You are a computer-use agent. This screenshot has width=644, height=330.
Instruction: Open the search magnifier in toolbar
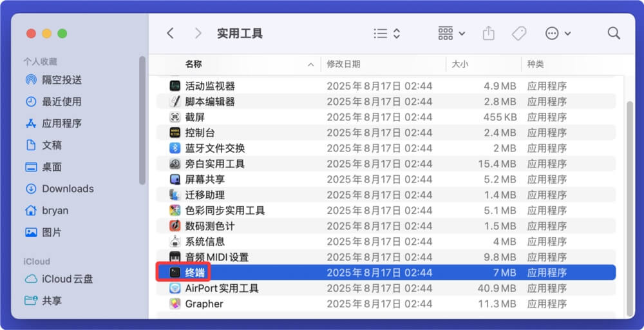point(614,34)
